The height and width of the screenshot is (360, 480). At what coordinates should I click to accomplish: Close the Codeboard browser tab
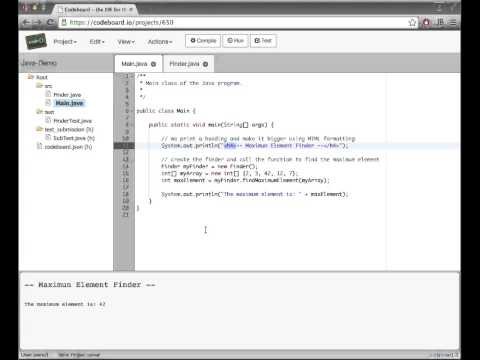coord(131,10)
